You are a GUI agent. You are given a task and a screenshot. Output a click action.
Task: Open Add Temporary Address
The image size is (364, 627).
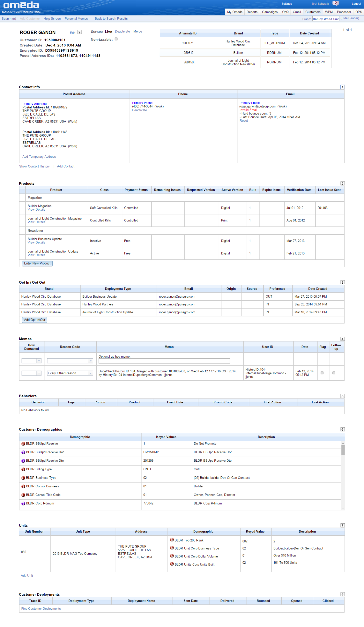coord(39,157)
